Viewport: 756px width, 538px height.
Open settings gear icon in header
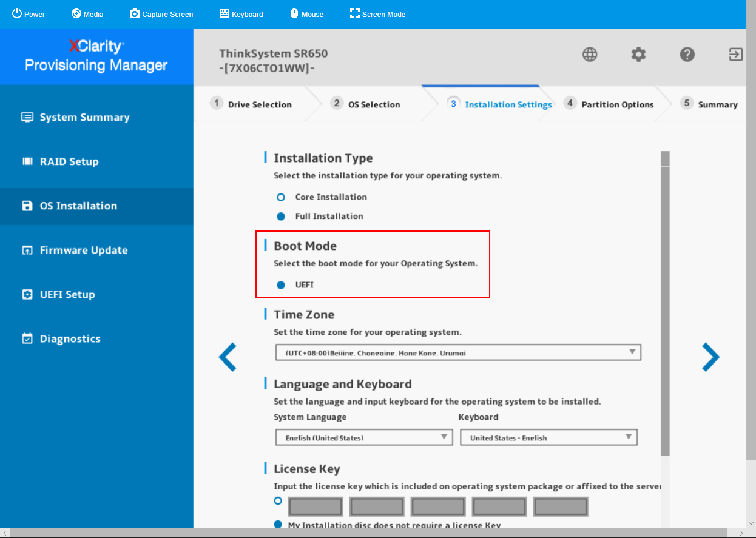click(638, 55)
